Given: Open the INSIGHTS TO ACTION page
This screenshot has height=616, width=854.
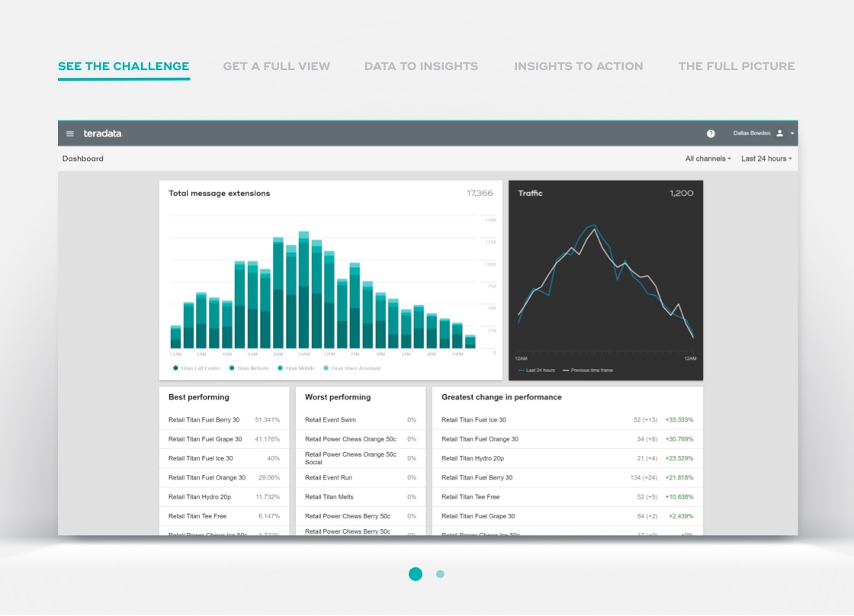Looking at the screenshot, I should (x=578, y=66).
